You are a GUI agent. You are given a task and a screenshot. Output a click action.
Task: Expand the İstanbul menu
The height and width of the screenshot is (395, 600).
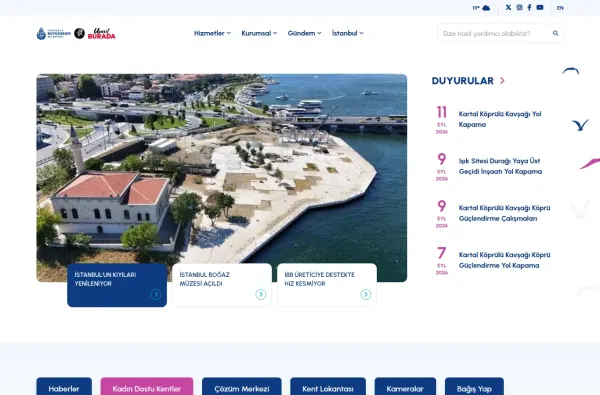pyautogui.click(x=347, y=33)
